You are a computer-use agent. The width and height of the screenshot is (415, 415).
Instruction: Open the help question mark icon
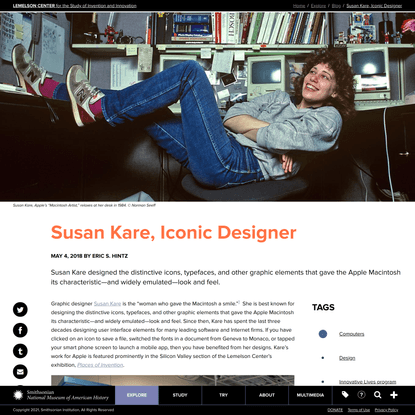pos(361,395)
